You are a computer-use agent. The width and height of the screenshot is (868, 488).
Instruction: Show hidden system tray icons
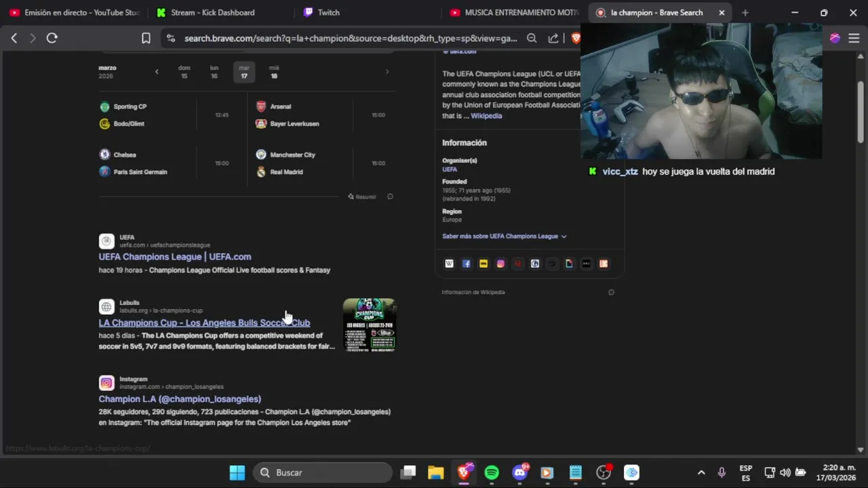701,472
